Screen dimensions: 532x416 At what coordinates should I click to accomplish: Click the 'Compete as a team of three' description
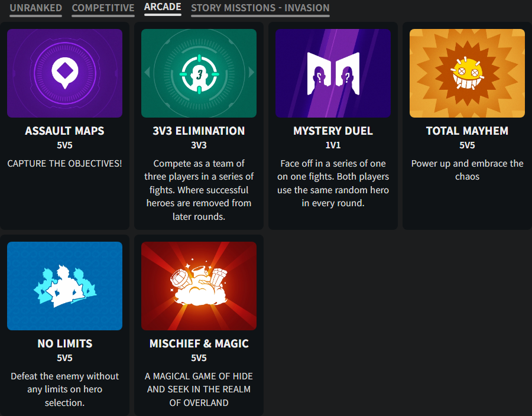click(x=199, y=190)
